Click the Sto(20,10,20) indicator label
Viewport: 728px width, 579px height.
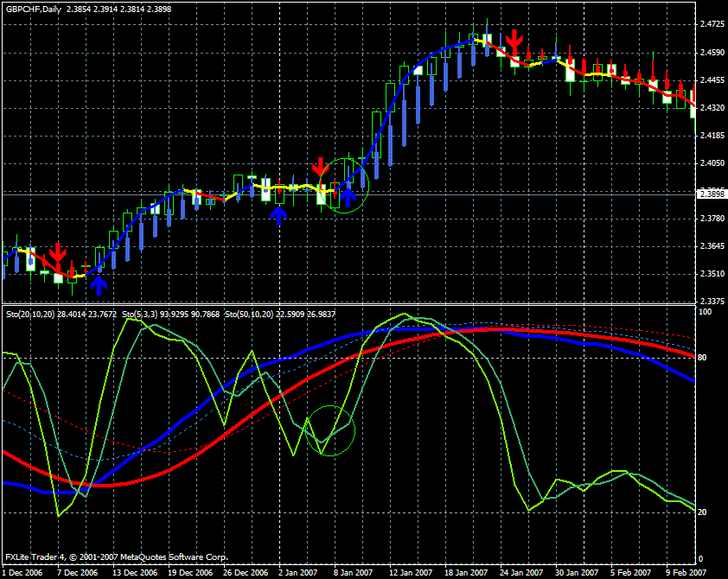pyautogui.click(x=30, y=314)
